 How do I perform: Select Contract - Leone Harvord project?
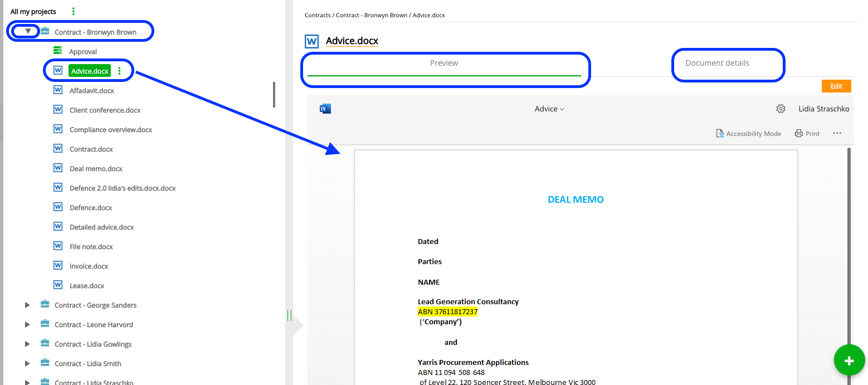(94, 324)
